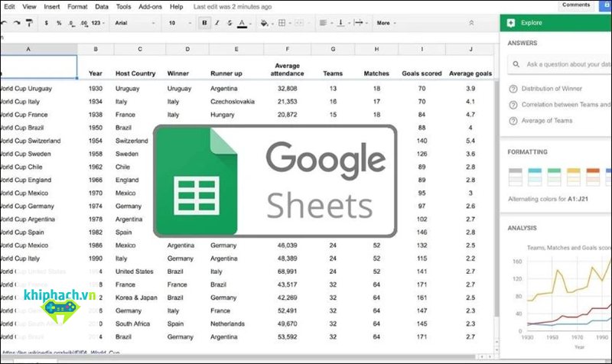
Task: Click the Comments button
Action: tap(576, 5)
